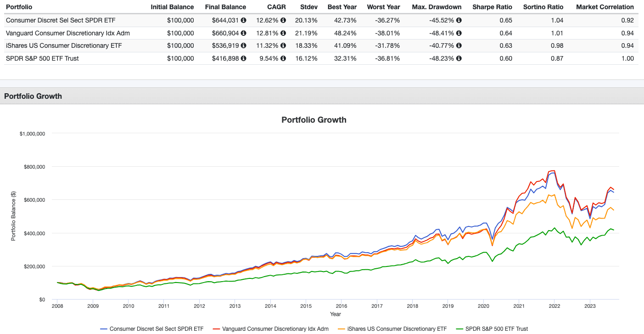Click the 48.24% best year value

click(345, 33)
